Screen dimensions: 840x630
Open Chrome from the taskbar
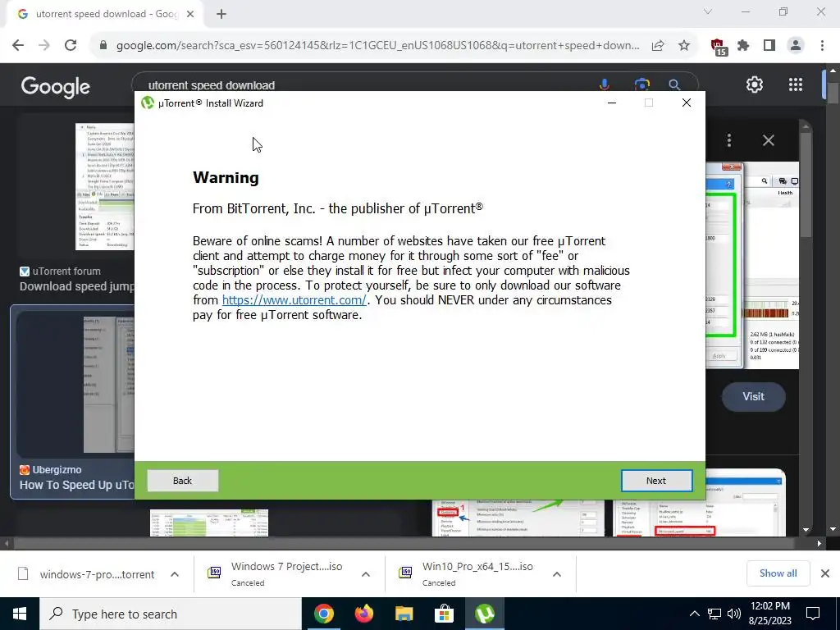click(323, 614)
